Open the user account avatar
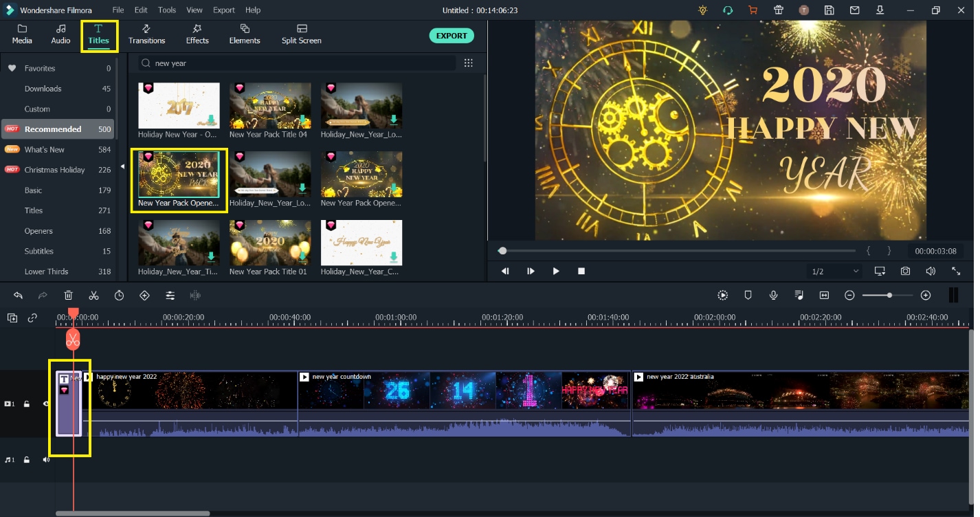The height and width of the screenshot is (517, 980). coord(804,10)
